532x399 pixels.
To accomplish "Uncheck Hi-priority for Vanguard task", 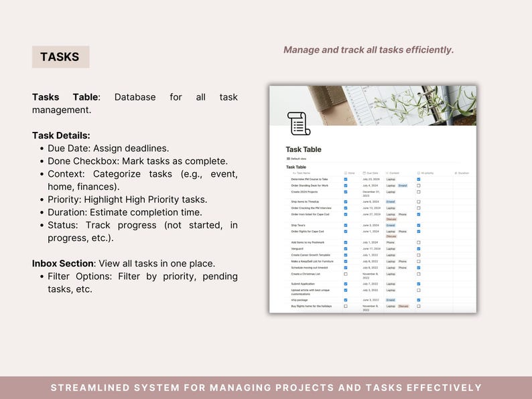I will (418, 249).
